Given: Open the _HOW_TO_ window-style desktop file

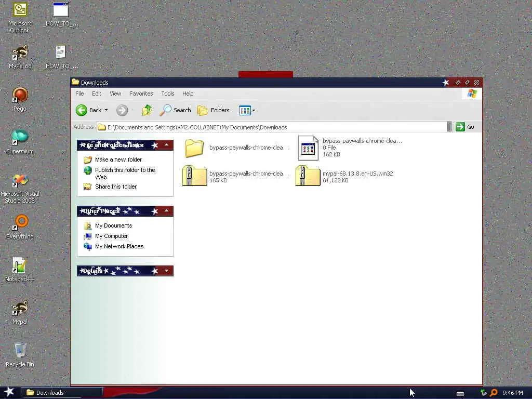Looking at the screenshot, I should (61, 15).
